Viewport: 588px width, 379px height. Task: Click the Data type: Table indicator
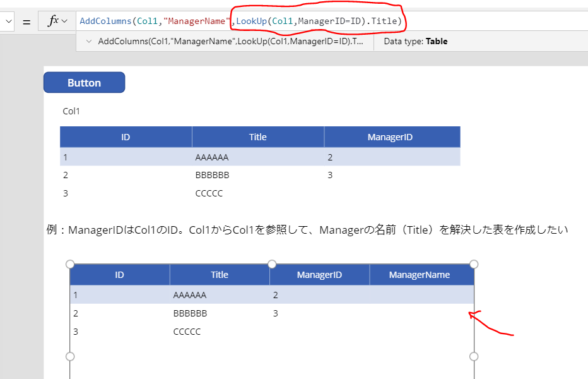416,41
